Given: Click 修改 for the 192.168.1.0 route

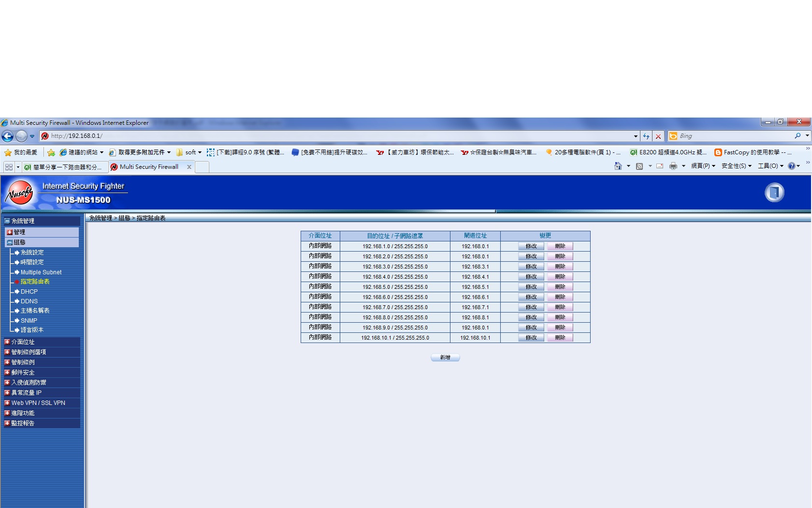Looking at the screenshot, I should (531, 246).
